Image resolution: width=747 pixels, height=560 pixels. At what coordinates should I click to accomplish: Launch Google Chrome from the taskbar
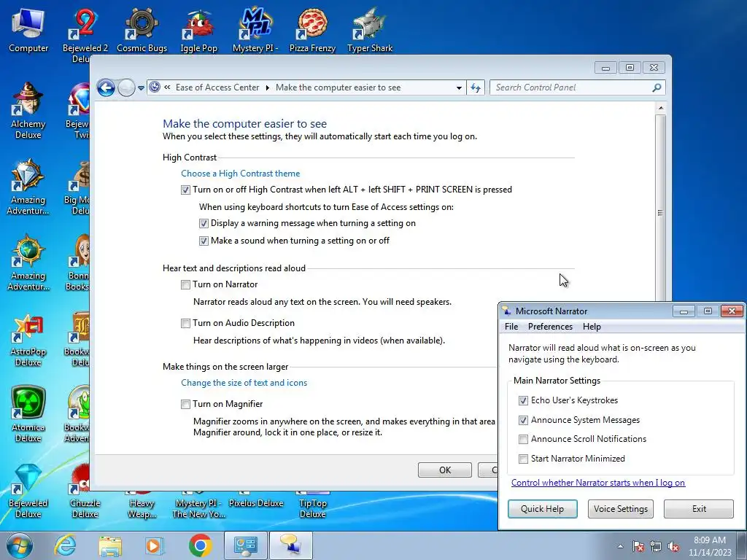[x=200, y=545]
